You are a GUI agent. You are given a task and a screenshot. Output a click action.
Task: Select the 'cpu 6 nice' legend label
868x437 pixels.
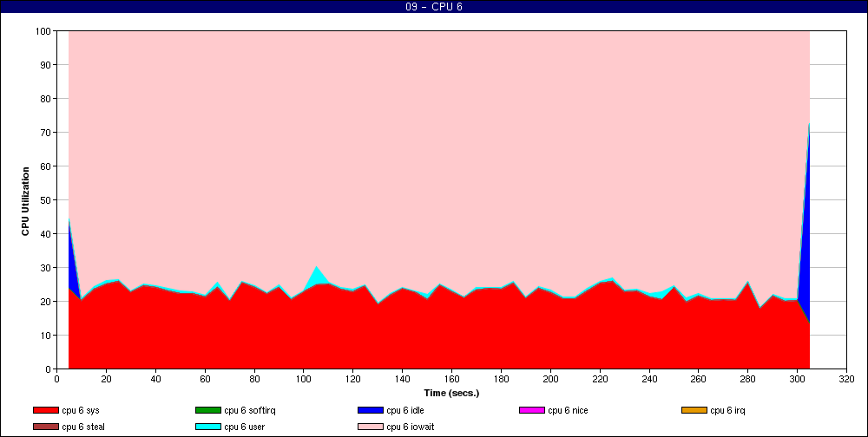568,410
